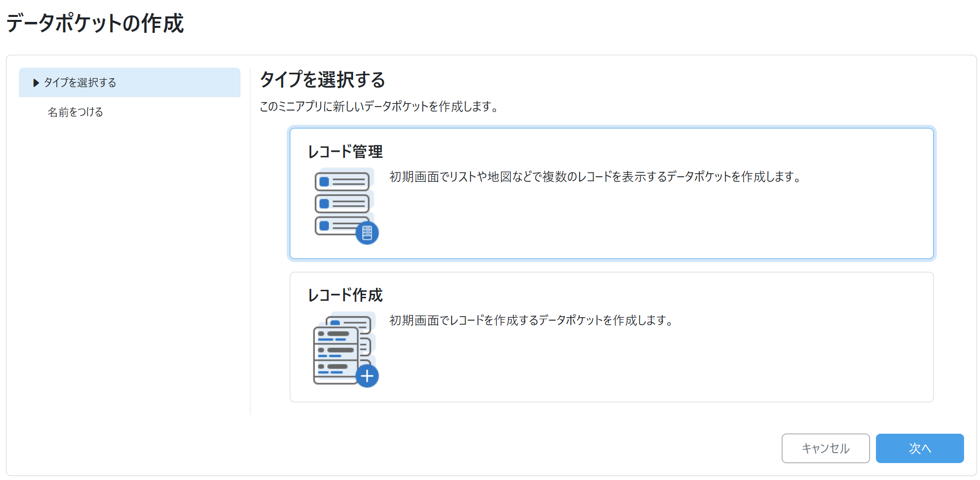Screen dimensions: 980x480
Task: Click the top row of the レコード管理 list icon
Action: coord(342,182)
